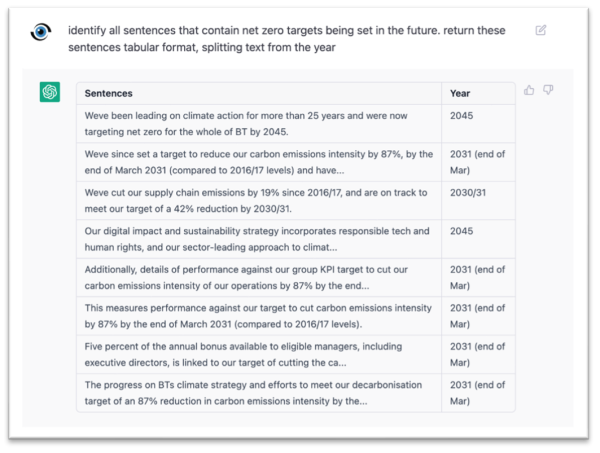The image size is (600, 453).
Task: Click the thumbs up feedback icon
Action: 529,90
